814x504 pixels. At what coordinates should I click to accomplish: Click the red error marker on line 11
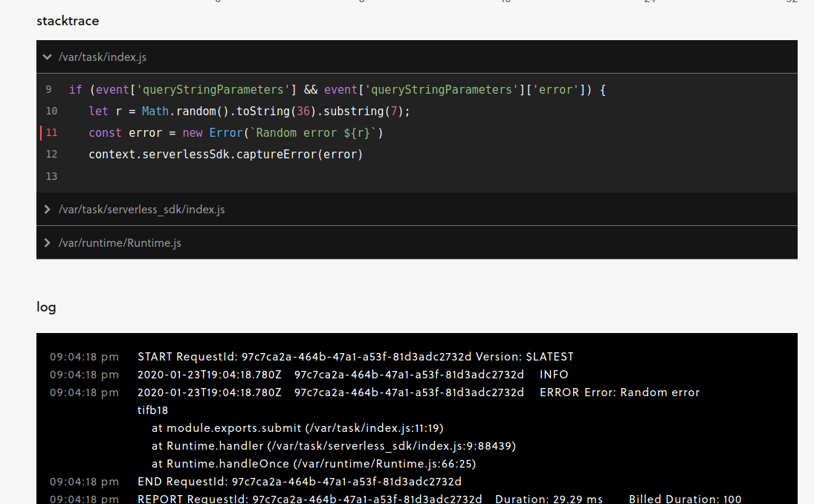[x=42, y=132]
